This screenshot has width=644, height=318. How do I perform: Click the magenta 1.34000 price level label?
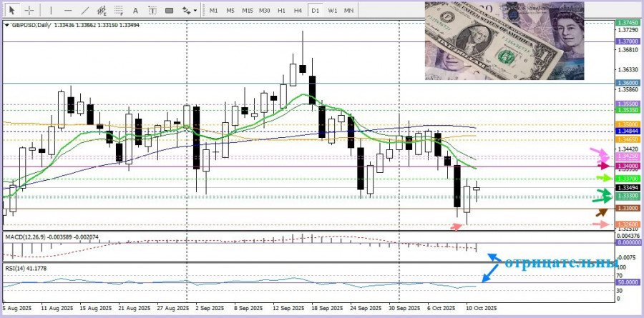[627, 165]
